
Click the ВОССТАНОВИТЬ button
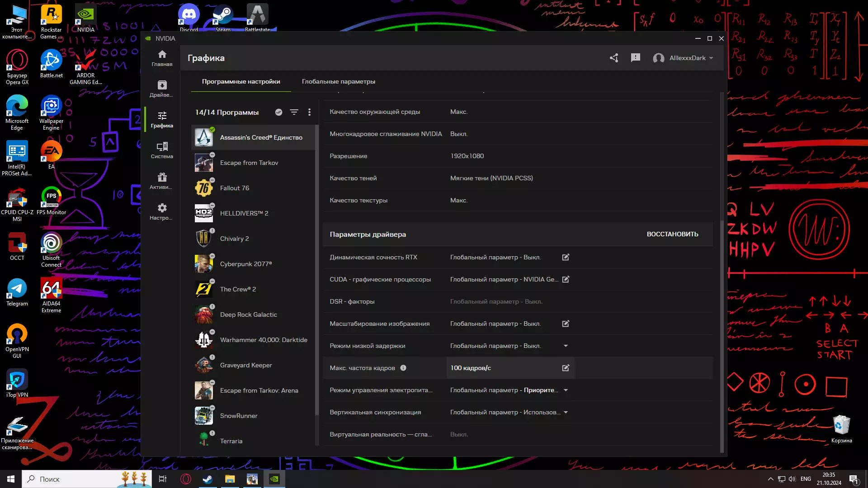[672, 234]
